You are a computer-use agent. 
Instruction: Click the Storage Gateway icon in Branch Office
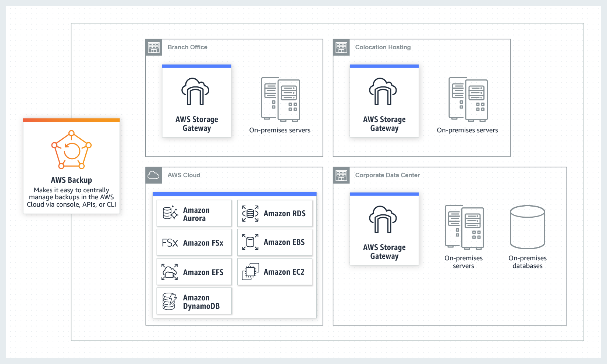[x=195, y=92]
